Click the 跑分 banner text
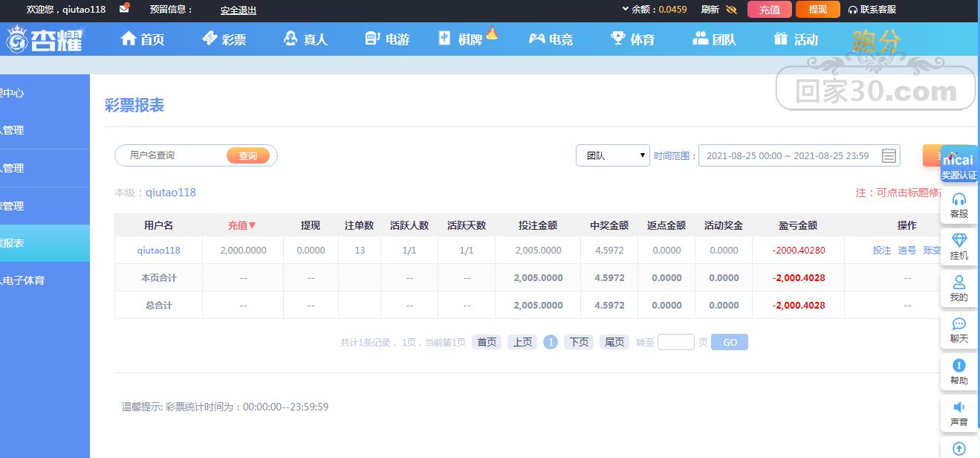This screenshot has height=458, width=980. pyautogui.click(x=877, y=42)
